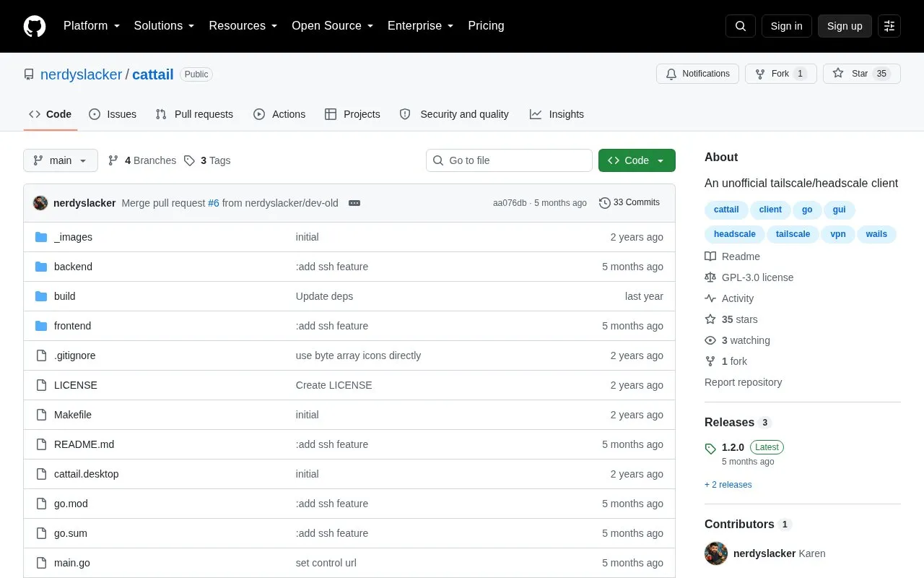Open the + 2 releases link
The width and height of the screenshot is (924, 578).
point(728,485)
